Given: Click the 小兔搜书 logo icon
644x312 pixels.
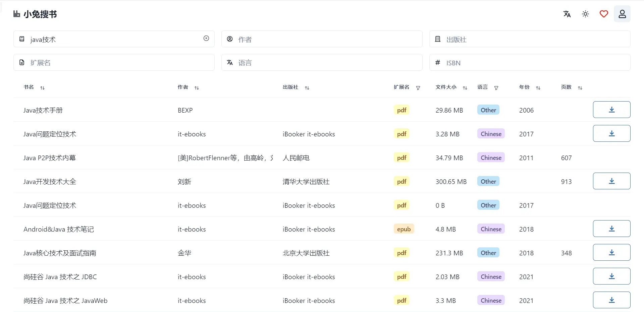Looking at the screenshot, I should tap(16, 14).
